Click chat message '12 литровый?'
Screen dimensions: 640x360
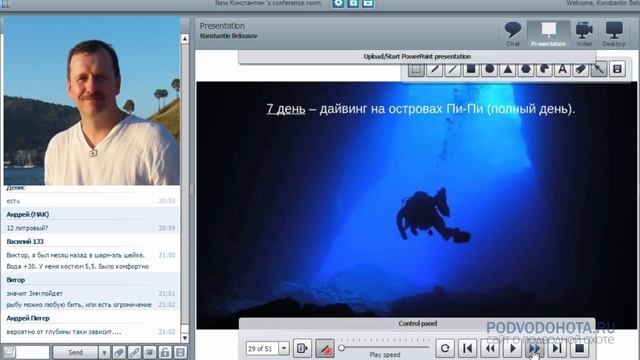coord(27,228)
